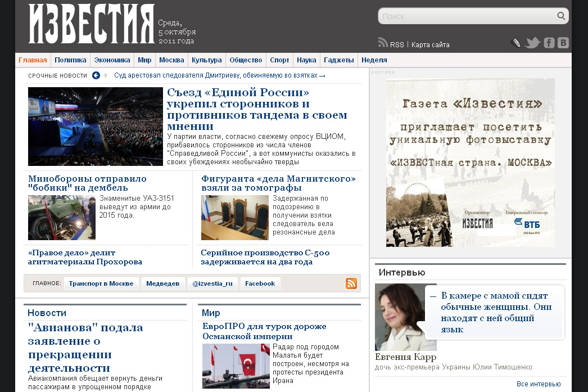Open the Главная tab

[33, 60]
